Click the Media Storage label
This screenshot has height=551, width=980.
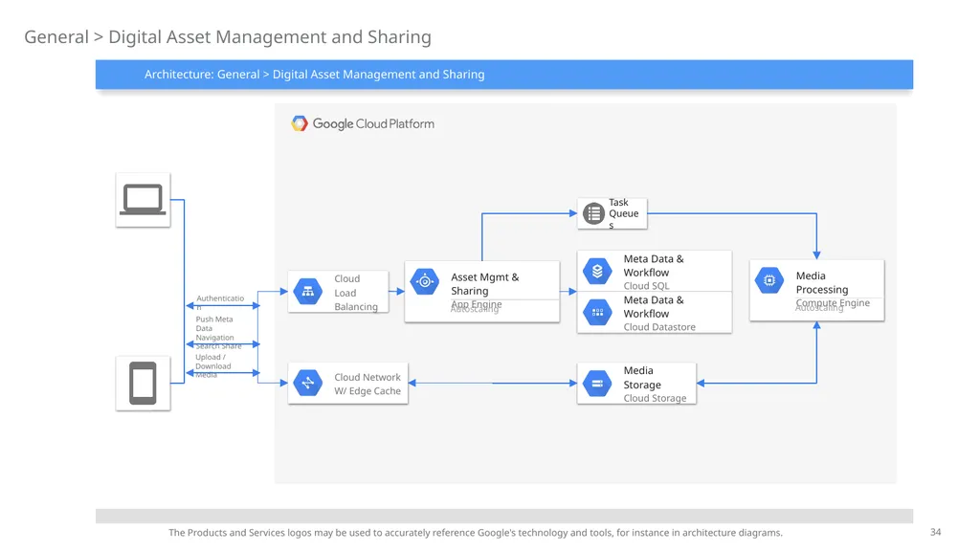tap(642, 377)
